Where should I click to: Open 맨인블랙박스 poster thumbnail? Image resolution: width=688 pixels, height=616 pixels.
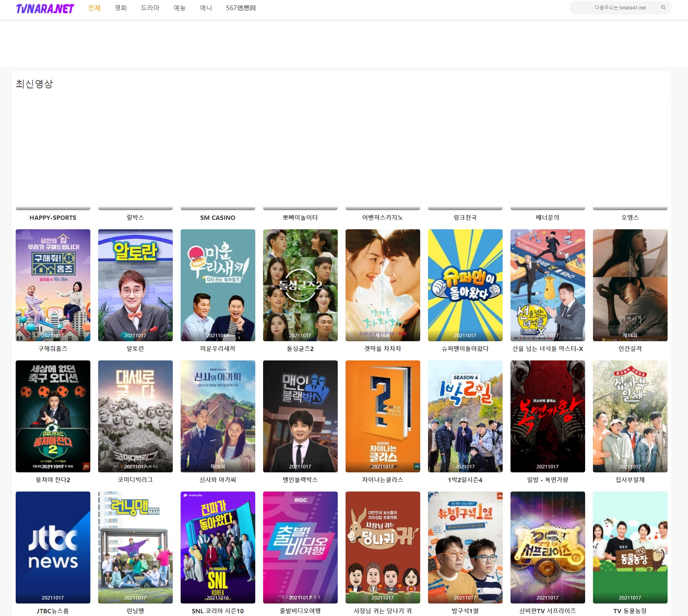click(300, 416)
